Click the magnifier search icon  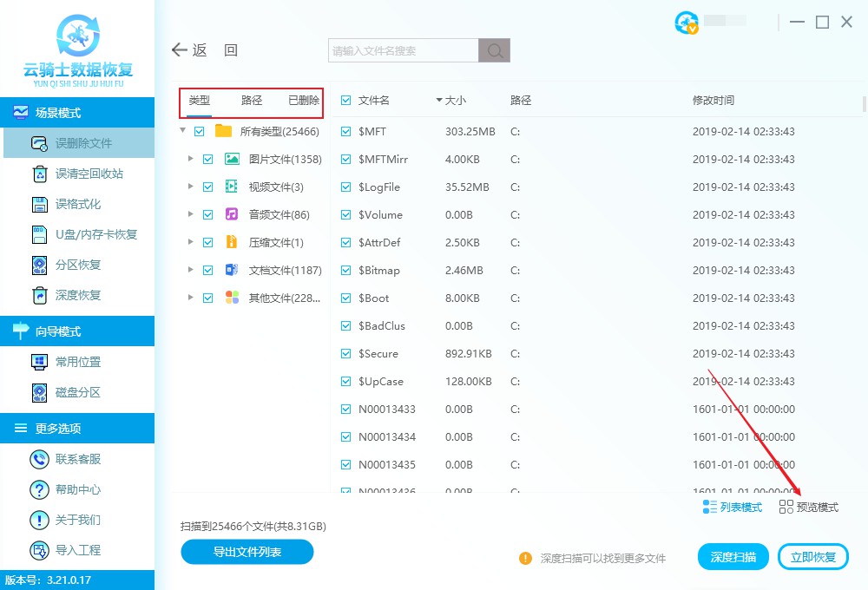pyautogui.click(x=495, y=50)
